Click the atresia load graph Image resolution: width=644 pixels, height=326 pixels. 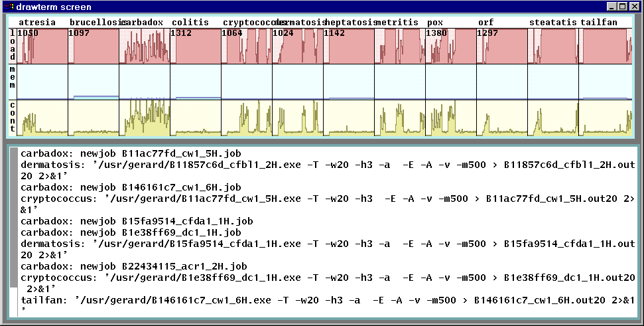pos(42,46)
